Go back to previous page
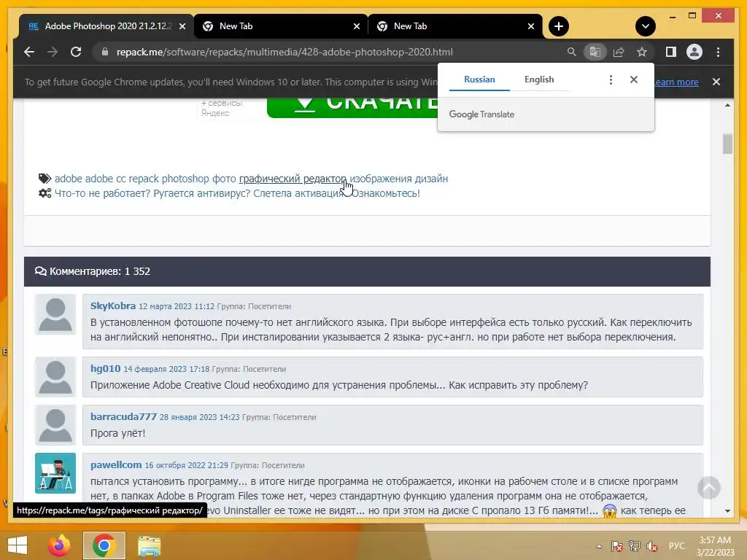This screenshot has width=747, height=560. coord(29,52)
